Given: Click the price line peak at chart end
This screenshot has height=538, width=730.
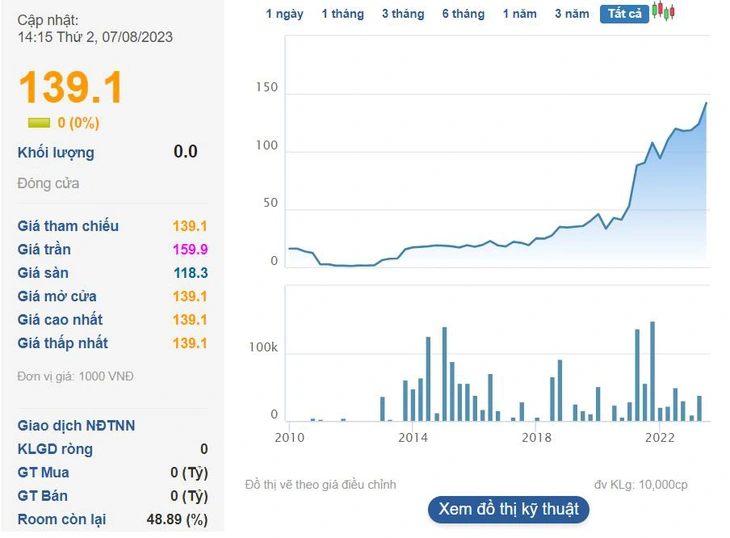Looking at the screenshot, I should [706, 103].
